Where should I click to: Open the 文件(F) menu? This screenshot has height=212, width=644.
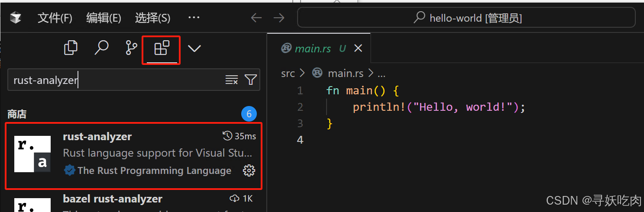pos(55,18)
